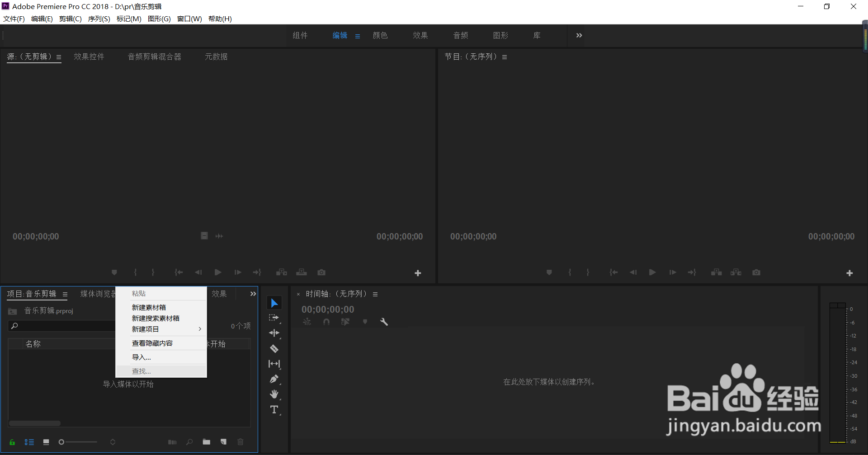Click Drag Video Only icon in Source

coord(204,236)
